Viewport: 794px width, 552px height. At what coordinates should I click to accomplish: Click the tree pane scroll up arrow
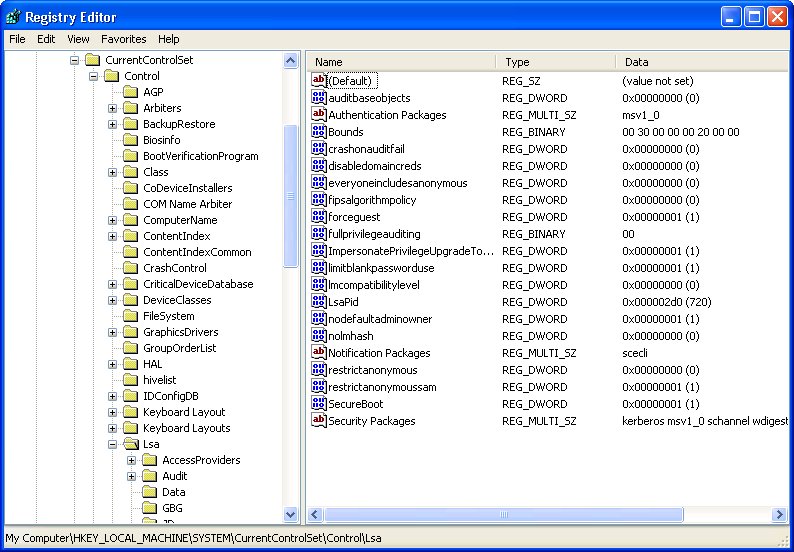pyautogui.click(x=291, y=61)
